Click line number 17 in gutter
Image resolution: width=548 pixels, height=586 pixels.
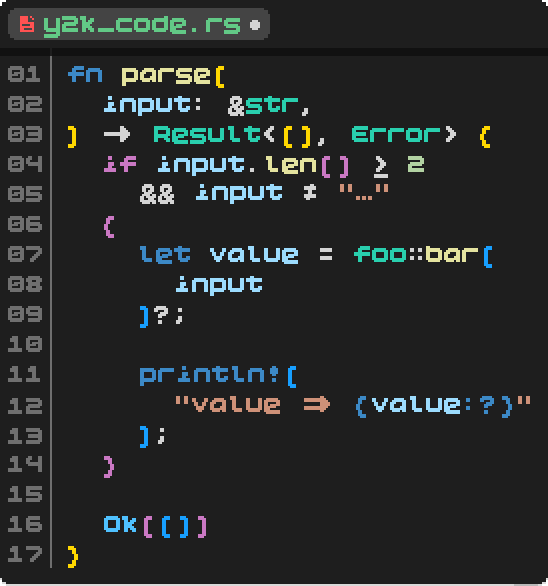24,554
